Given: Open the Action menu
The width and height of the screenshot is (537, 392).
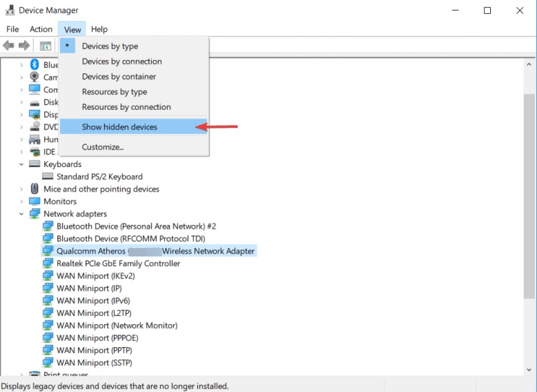Looking at the screenshot, I should [x=41, y=29].
